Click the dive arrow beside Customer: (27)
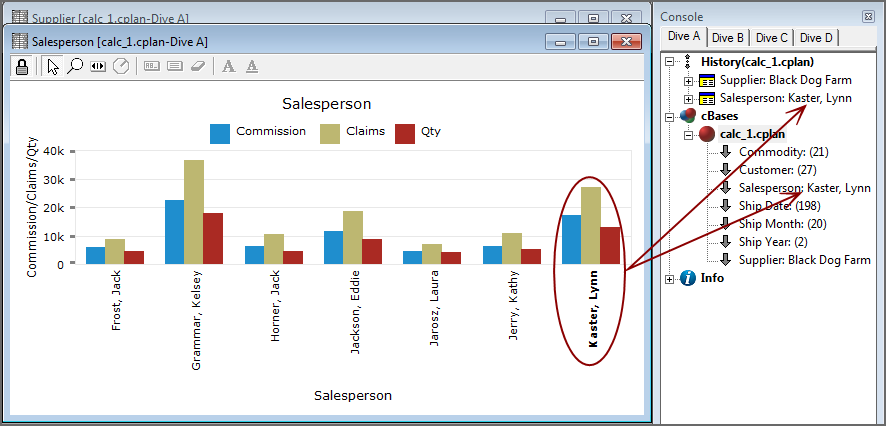The width and height of the screenshot is (886, 426). (726, 170)
